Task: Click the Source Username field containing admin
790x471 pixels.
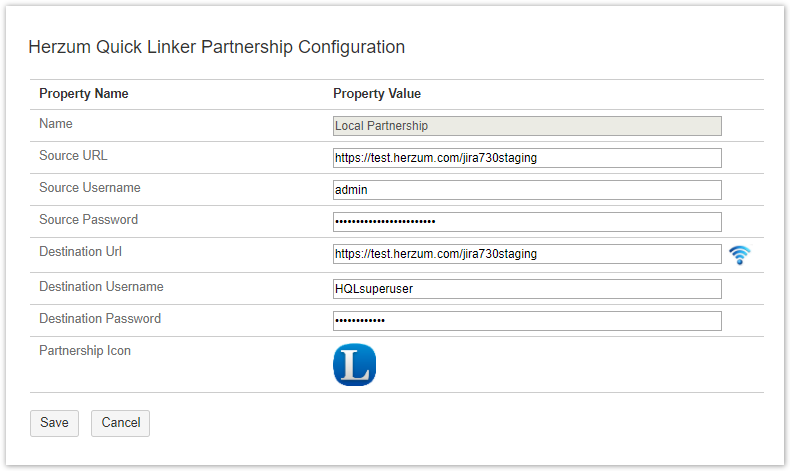Action: (527, 190)
